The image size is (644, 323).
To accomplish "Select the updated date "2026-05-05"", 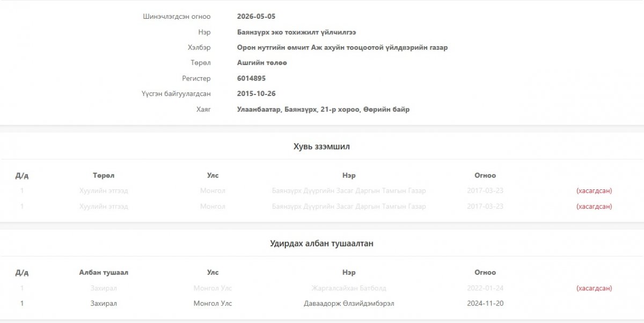I will click(x=256, y=17).
